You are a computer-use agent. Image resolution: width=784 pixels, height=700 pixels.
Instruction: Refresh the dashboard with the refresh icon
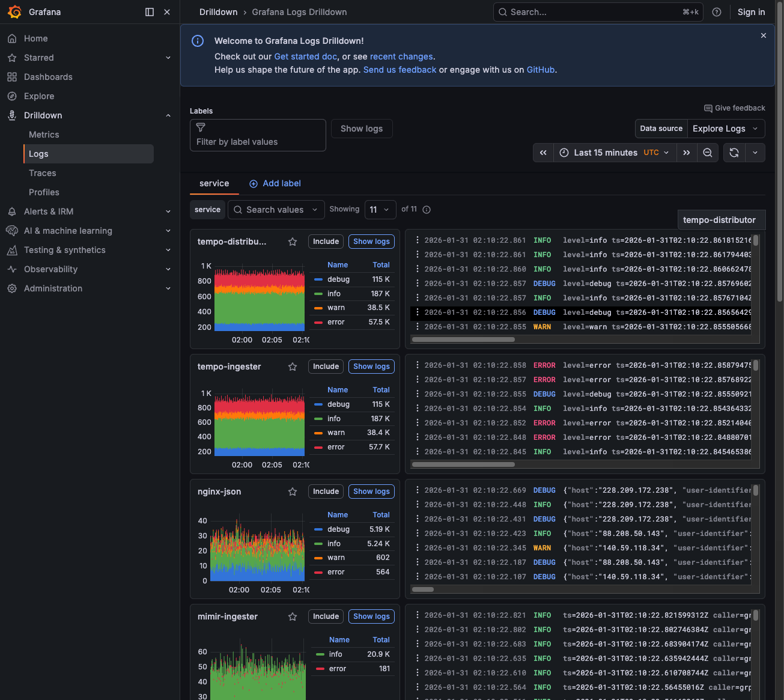click(734, 152)
